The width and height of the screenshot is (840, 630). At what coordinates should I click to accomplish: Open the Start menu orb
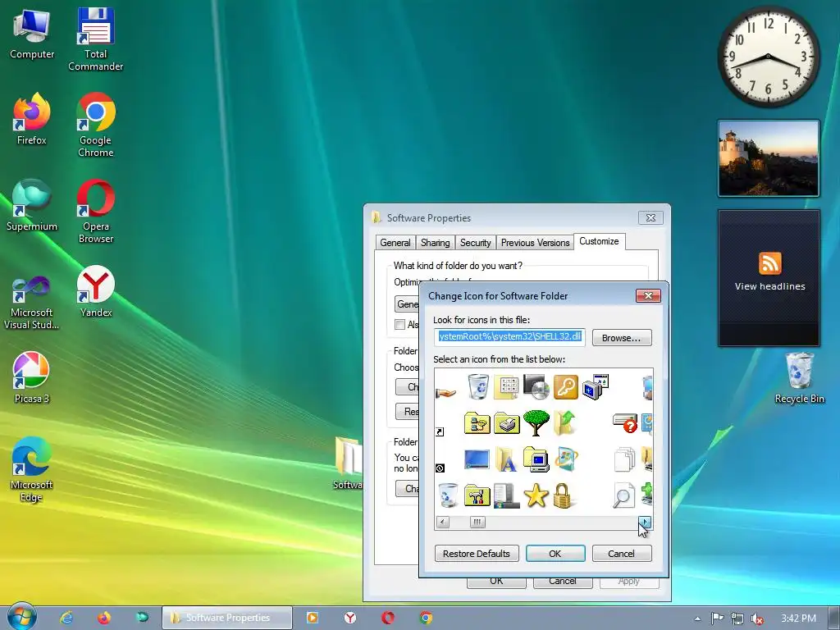tap(21, 617)
